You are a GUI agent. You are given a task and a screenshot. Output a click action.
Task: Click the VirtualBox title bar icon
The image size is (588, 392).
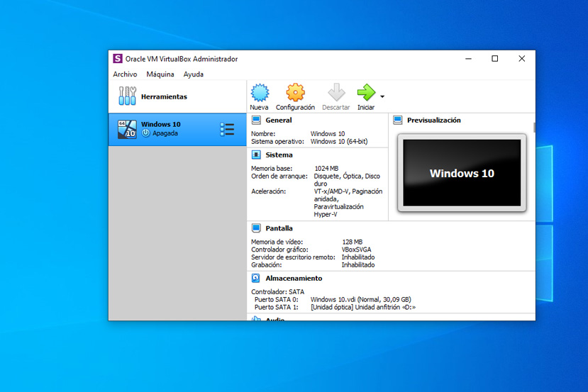click(118, 59)
